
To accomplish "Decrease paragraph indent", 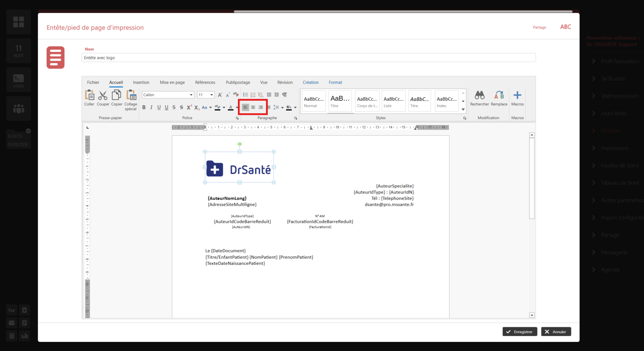I will [x=269, y=95].
